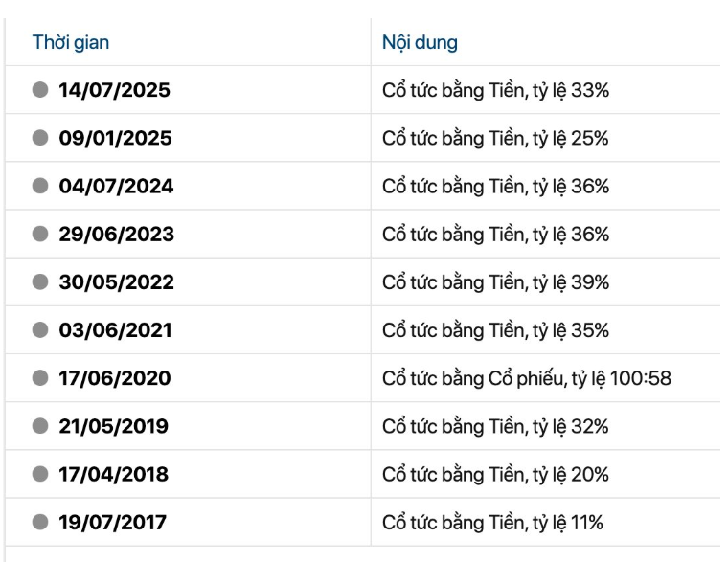Click the gray dot beside 30/05/2022

40,282
